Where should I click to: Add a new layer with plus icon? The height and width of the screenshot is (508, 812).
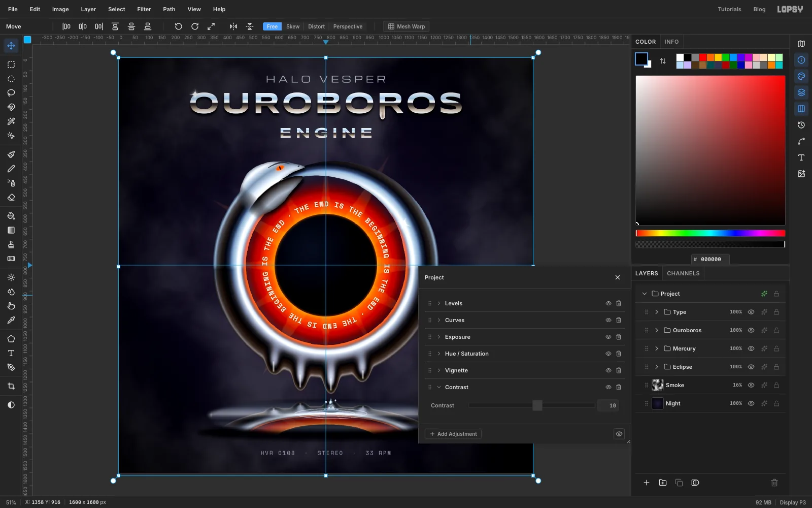click(x=647, y=483)
